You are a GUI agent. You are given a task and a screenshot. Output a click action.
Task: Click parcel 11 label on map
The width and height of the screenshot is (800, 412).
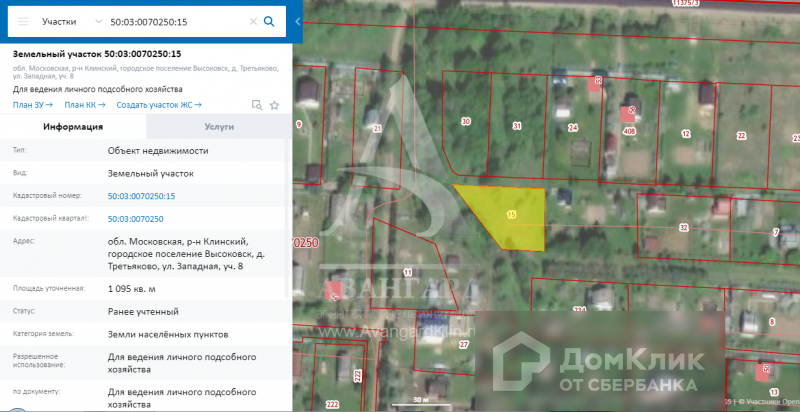407,272
